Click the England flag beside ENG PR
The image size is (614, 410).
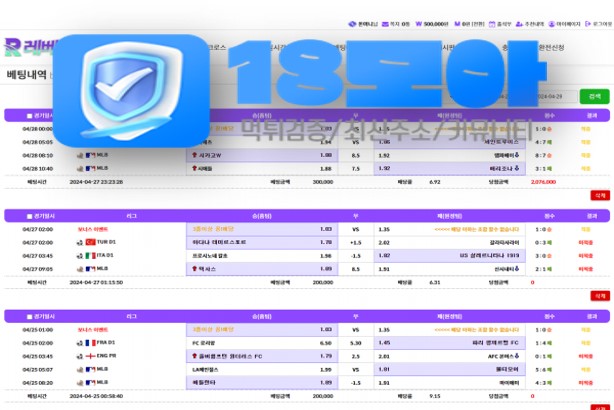click(90, 356)
